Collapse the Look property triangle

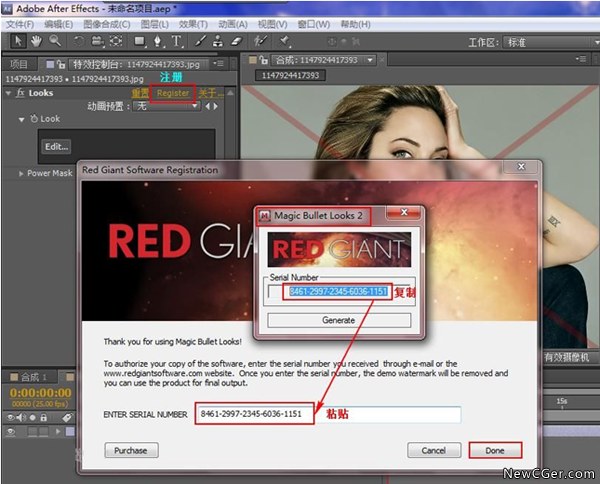(x=21, y=119)
